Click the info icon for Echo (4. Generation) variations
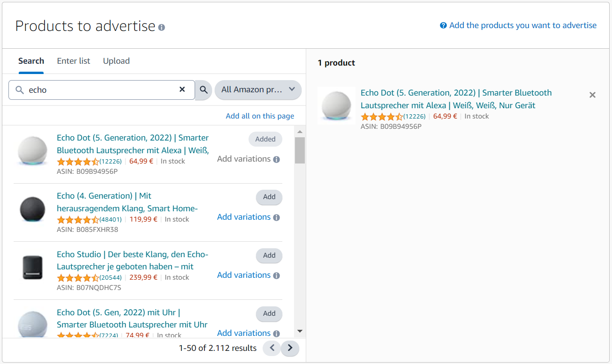Viewport: 612px width, 364px height. (x=276, y=217)
